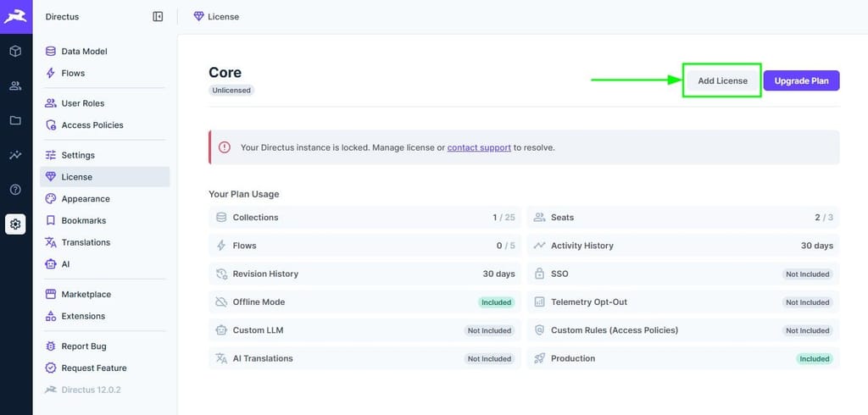Viewport: 868px width, 415px height.
Task: Collapse the sidebar with the panel toggle icon
Action: point(158,17)
